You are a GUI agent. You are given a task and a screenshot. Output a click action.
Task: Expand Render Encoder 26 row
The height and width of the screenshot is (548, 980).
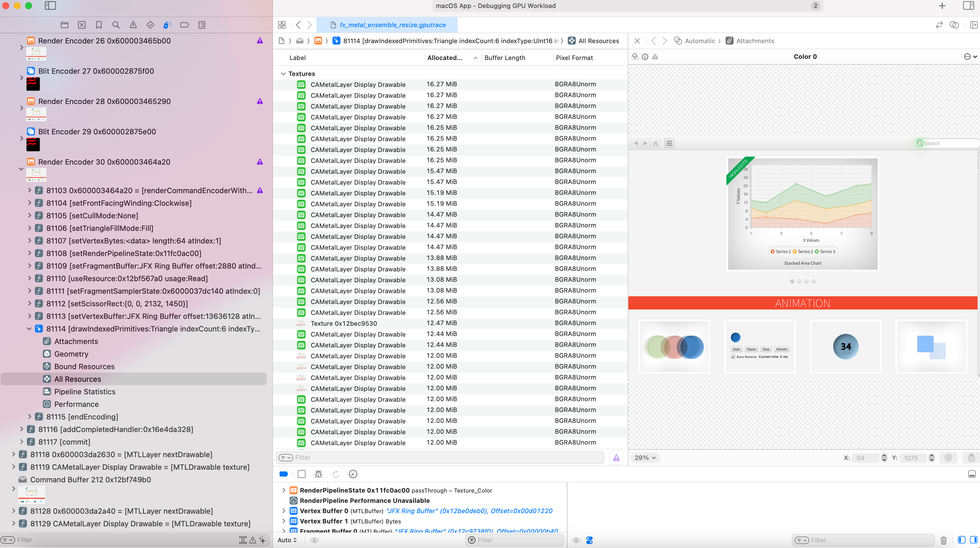coord(22,47)
